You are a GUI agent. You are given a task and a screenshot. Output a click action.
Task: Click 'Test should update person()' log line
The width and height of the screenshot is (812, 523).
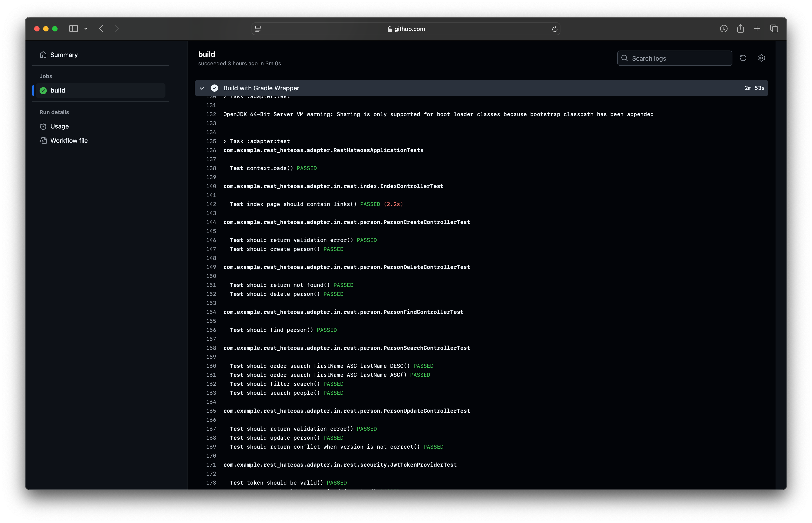click(x=287, y=438)
